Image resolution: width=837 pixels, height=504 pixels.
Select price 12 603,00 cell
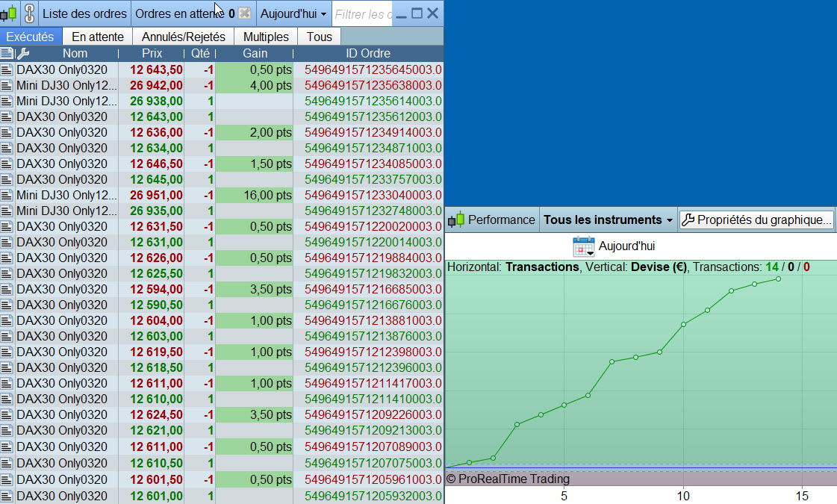(x=156, y=336)
